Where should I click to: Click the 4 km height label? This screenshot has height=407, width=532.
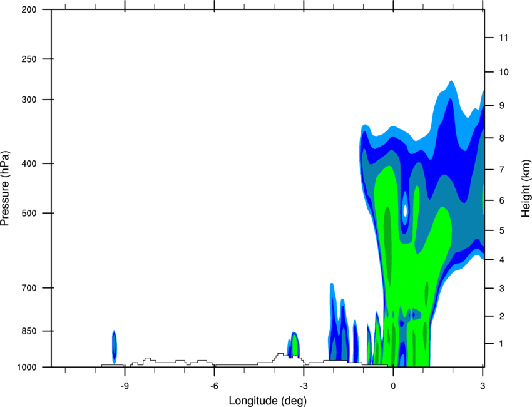[x=502, y=260]
